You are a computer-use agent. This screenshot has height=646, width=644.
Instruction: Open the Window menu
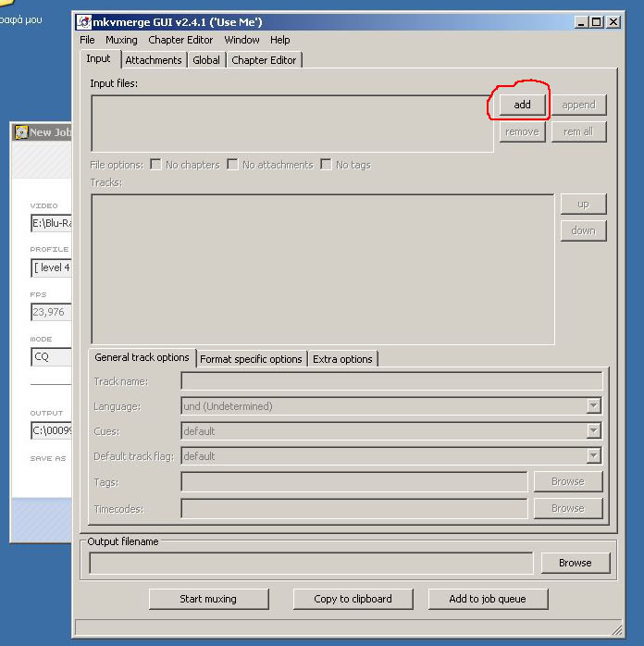coord(241,40)
